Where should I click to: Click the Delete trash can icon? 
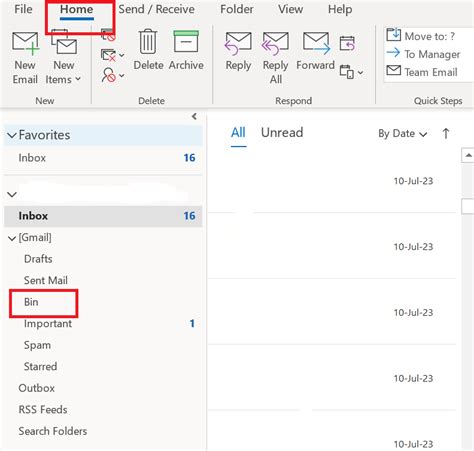point(148,41)
